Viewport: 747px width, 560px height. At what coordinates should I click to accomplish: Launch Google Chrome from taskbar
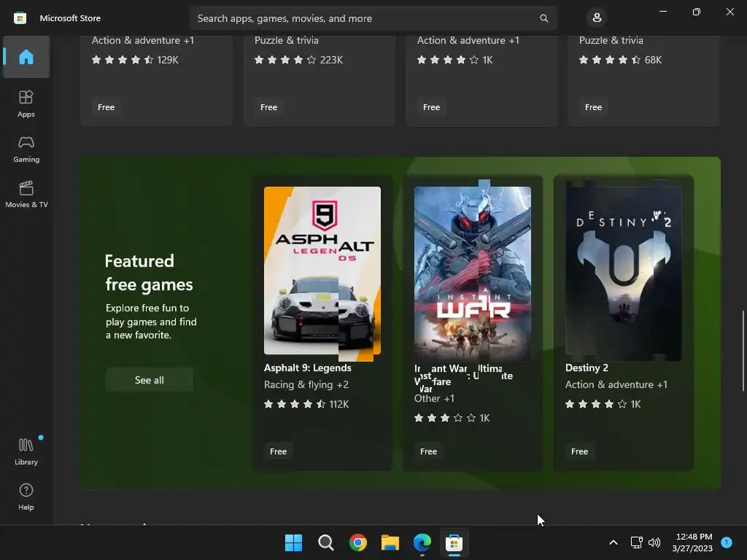[x=357, y=542]
